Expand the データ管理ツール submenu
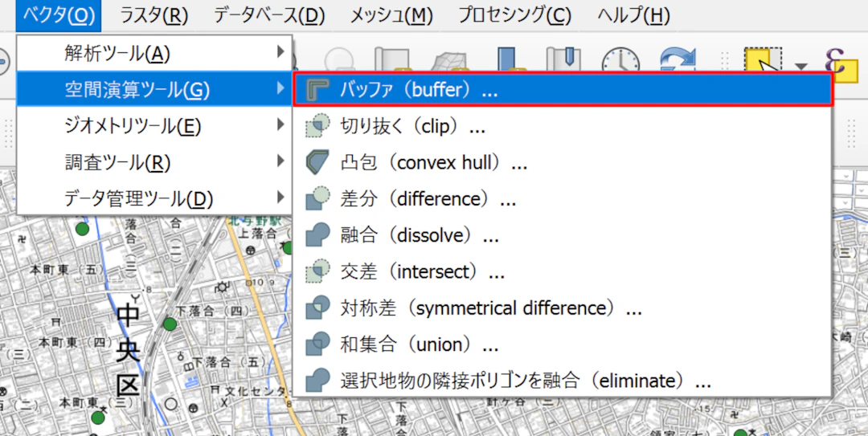Image resolution: width=868 pixels, height=436 pixels. (153, 198)
